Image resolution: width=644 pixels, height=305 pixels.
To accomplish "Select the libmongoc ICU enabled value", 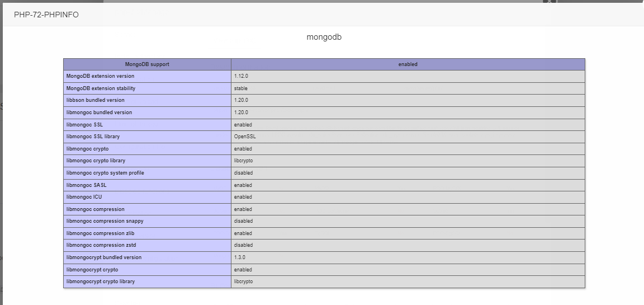I will tap(408, 197).
